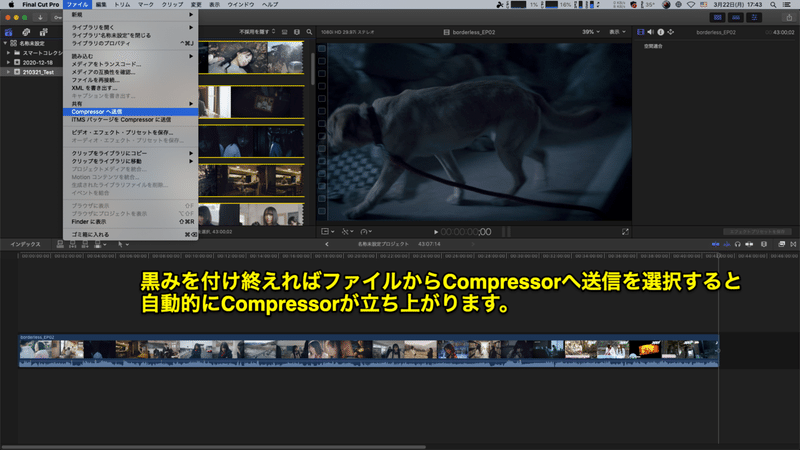Screen dimensions: 800x450
Task: Open the Transitions browser icon
Action: pos(793,244)
